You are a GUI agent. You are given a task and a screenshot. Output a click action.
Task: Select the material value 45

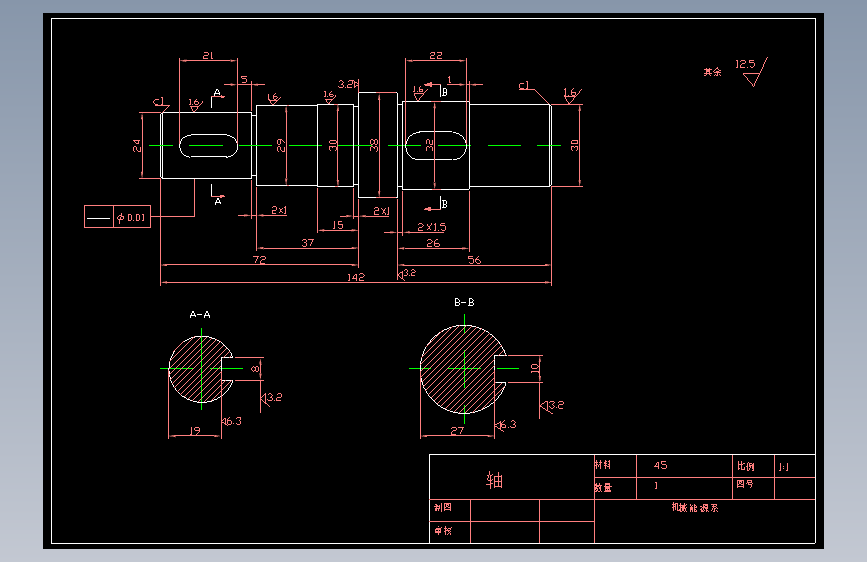pos(660,465)
